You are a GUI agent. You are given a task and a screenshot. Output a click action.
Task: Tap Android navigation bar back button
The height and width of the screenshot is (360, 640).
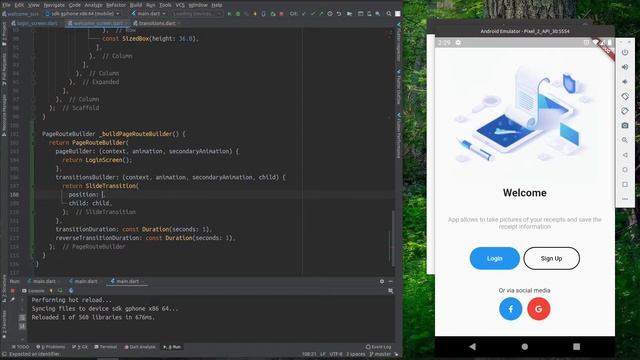(473, 347)
